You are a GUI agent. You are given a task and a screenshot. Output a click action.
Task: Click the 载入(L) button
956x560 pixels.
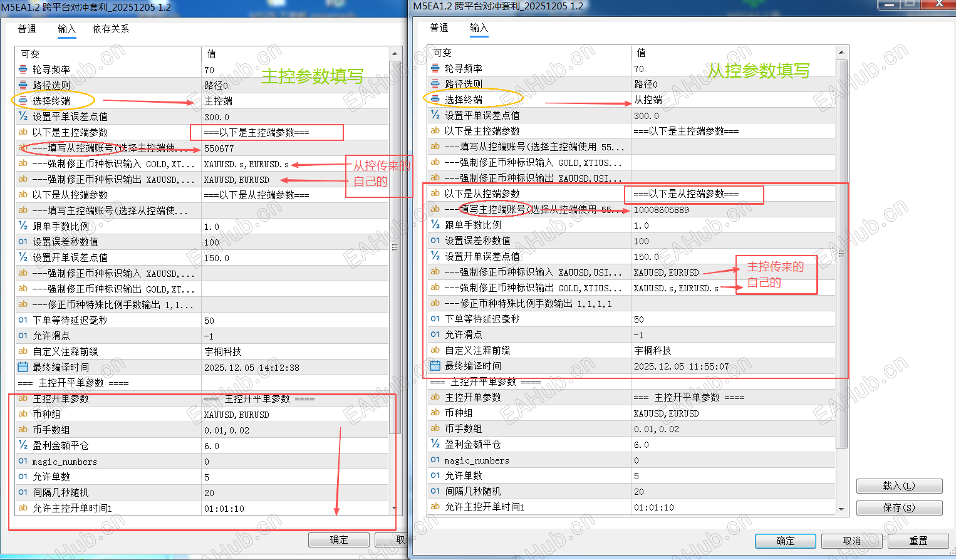(x=899, y=486)
